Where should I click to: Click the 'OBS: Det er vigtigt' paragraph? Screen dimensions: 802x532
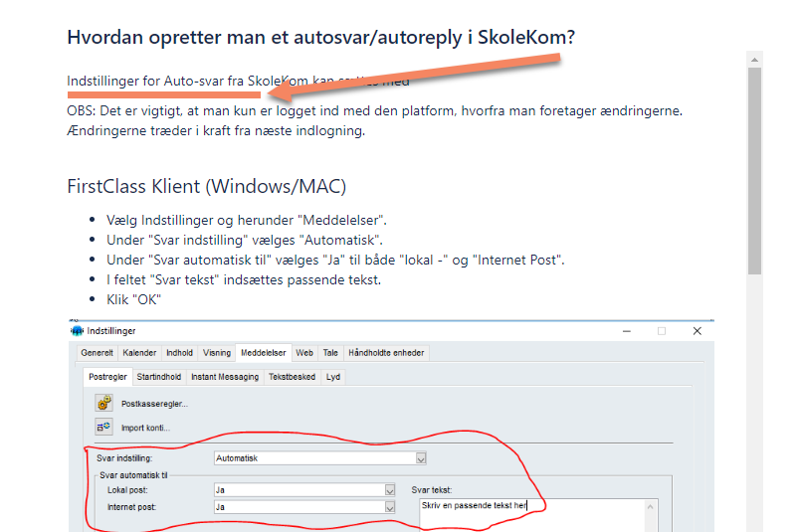(x=374, y=120)
